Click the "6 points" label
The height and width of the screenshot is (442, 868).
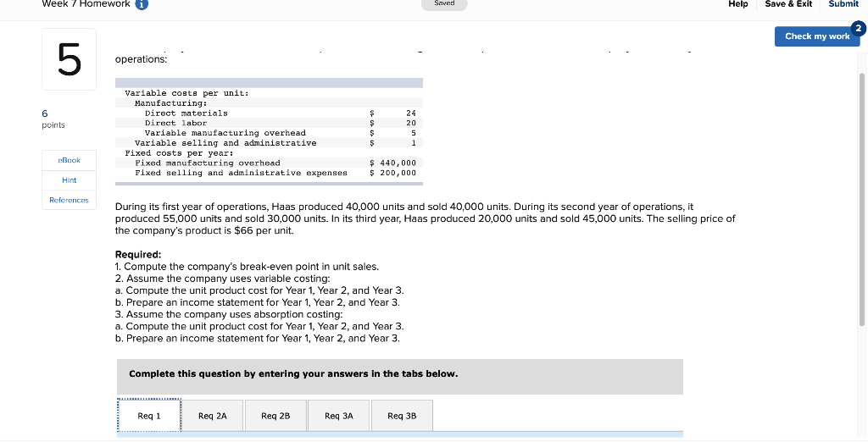point(53,119)
